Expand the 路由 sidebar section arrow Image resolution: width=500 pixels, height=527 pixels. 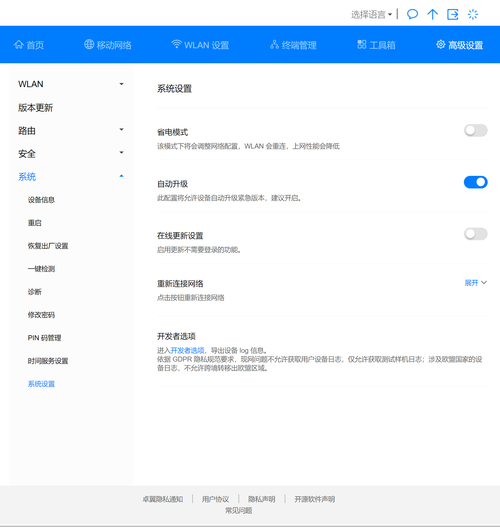click(122, 129)
